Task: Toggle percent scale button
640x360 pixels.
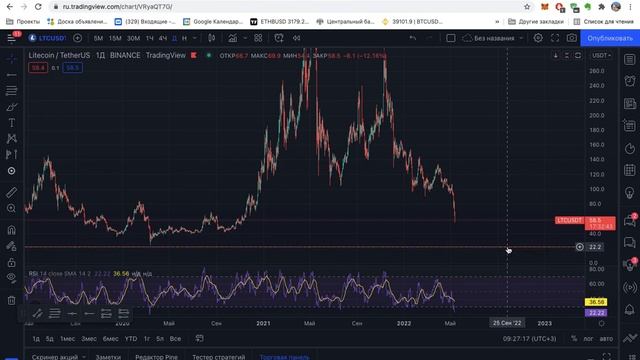Action: point(574,338)
